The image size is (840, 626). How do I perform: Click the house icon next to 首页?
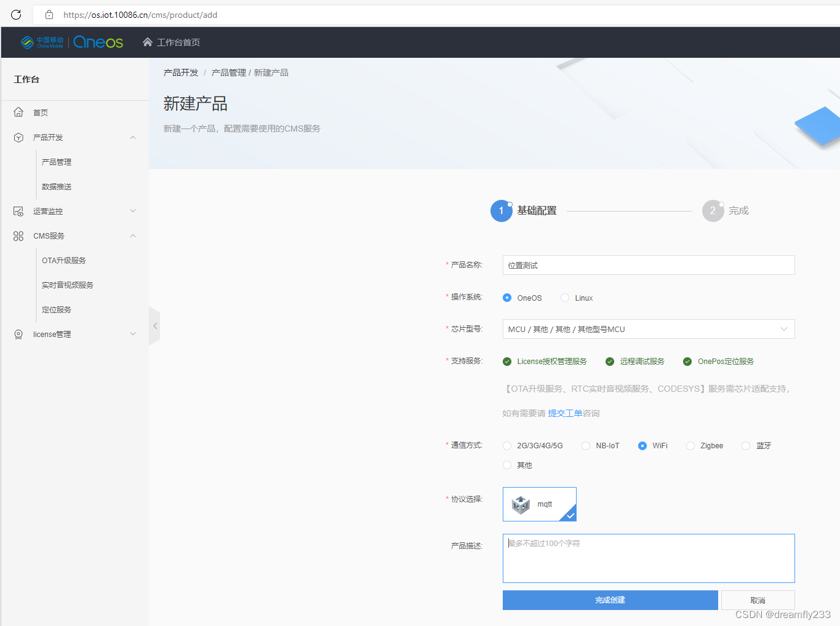click(18, 113)
